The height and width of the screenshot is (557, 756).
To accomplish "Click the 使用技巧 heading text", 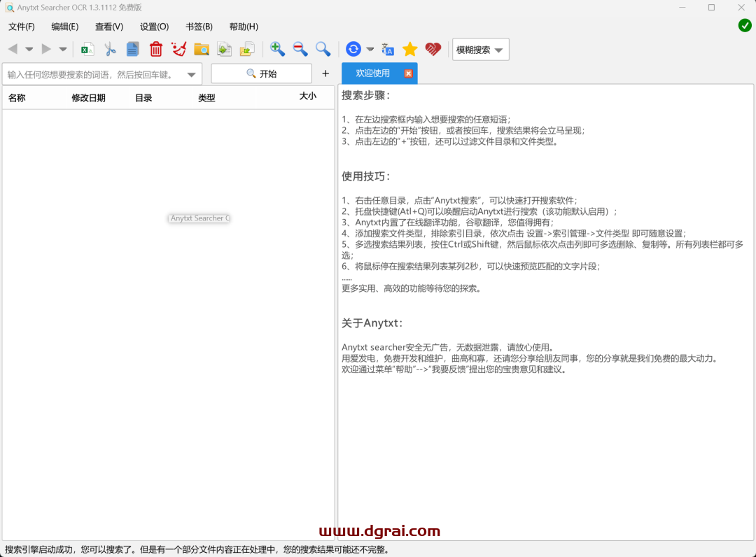I will pyautogui.click(x=366, y=176).
